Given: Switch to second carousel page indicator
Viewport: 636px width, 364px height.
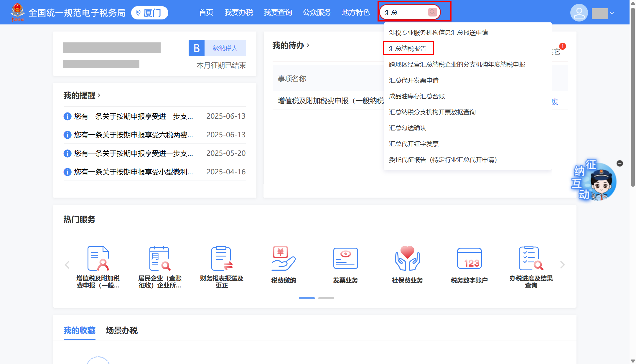Looking at the screenshot, I should click(326, 298).
